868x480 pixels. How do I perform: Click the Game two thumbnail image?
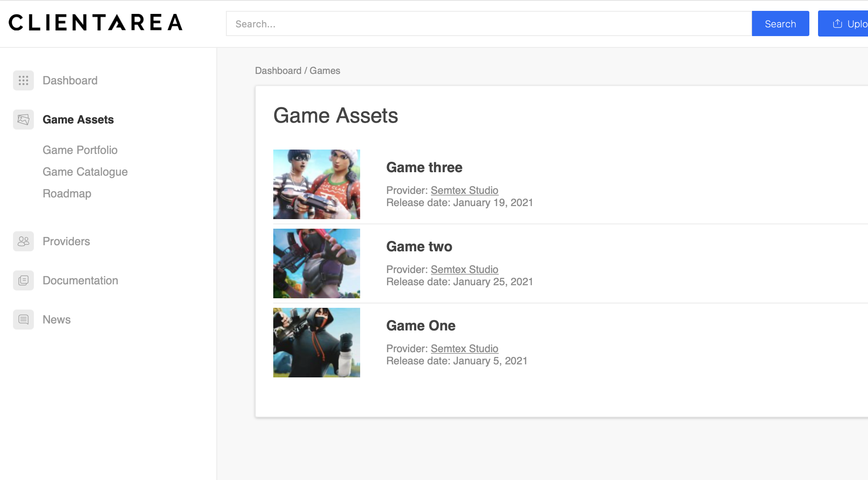(316, 263)
